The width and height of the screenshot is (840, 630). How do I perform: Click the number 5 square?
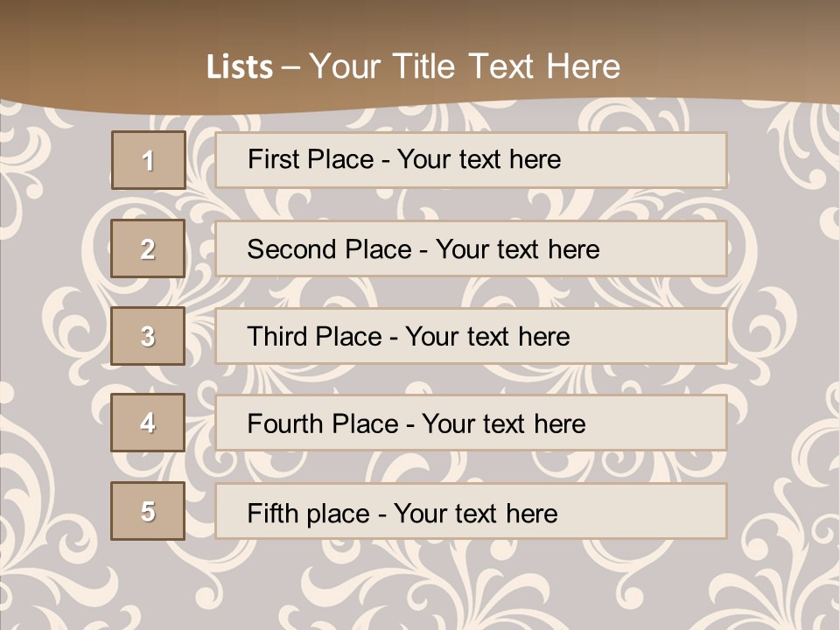click(148, 511)
